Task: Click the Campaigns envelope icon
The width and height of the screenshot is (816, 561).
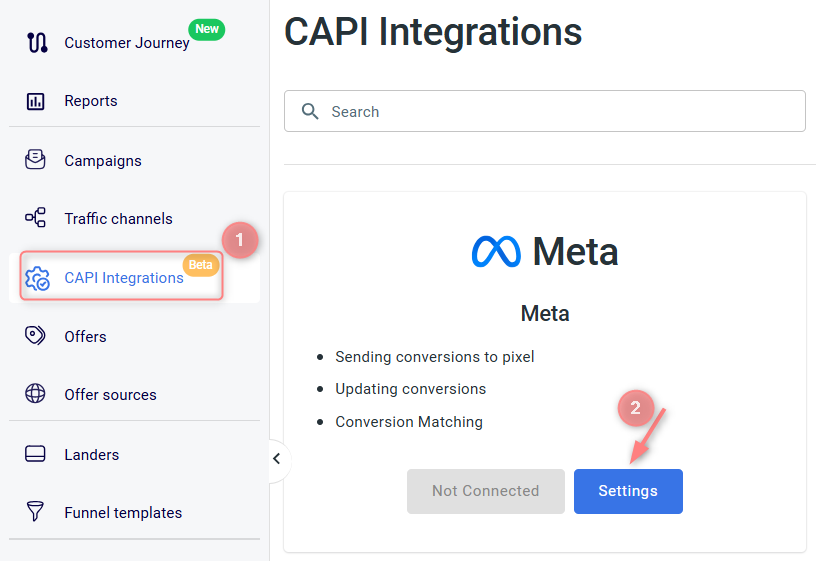Action: point(35,160)
